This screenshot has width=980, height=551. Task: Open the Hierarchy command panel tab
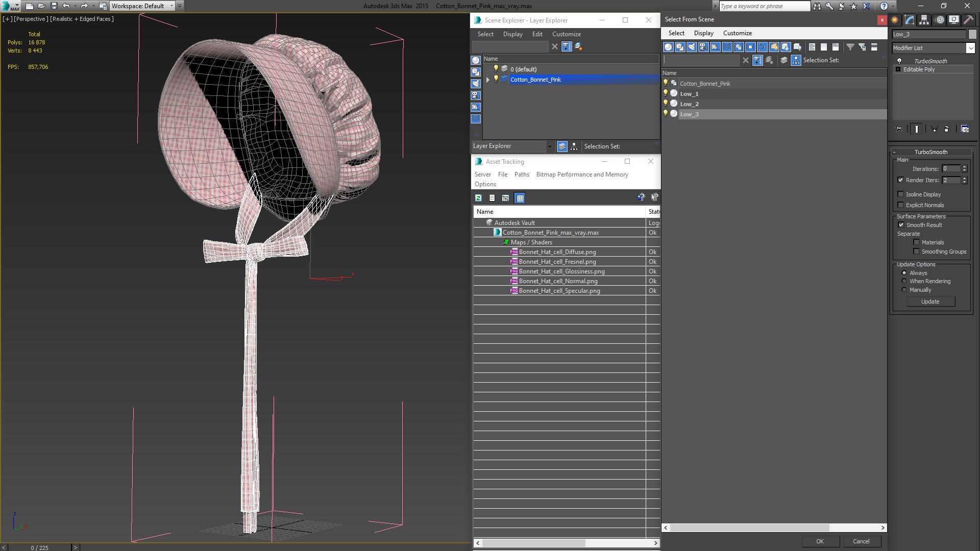[x=924, y=20]
